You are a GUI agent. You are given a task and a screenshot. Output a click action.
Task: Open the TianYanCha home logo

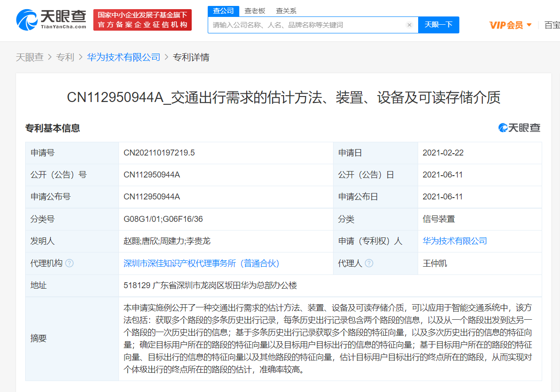[51, 19]
